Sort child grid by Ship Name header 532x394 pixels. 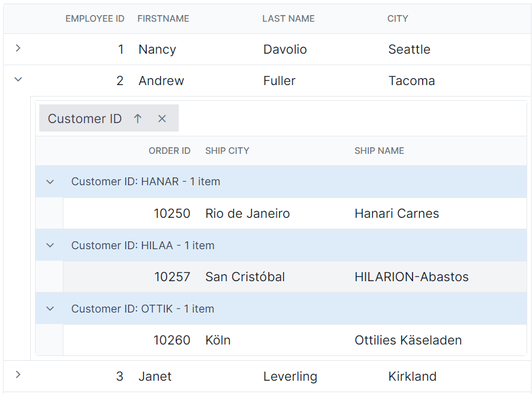click(x=379, y=151)
